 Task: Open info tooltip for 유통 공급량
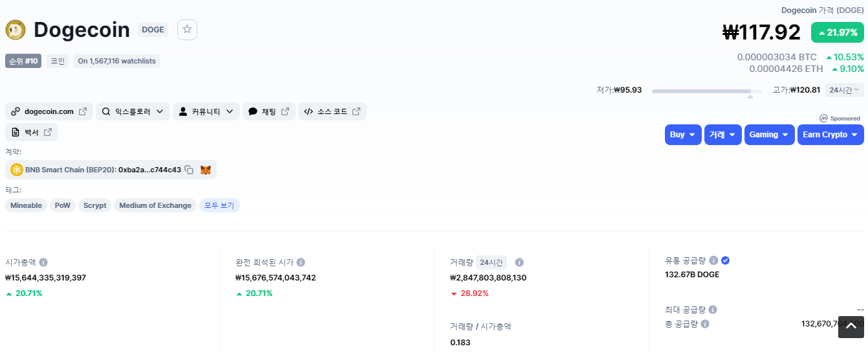pyautogui.click(x=713, y=260)
